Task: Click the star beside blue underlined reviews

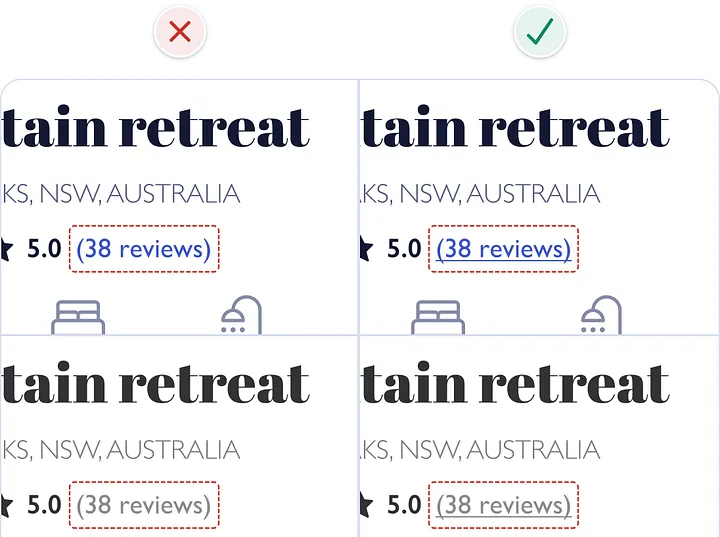Action: click(x=366, y=249)
